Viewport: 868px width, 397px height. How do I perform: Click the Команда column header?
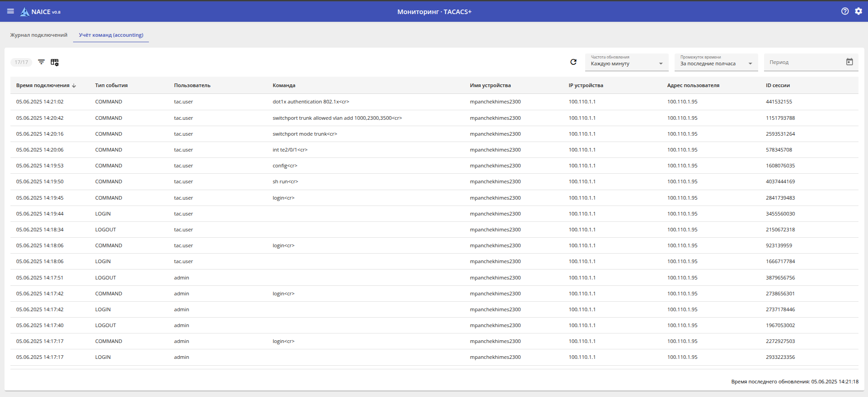coord(284,85)
